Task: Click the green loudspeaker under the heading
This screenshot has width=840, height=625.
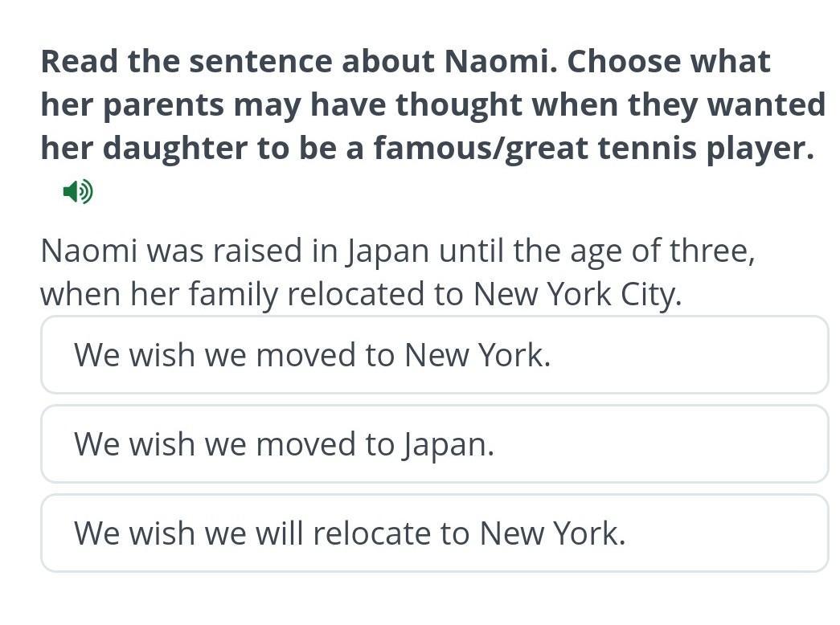Action: [78, 191]
